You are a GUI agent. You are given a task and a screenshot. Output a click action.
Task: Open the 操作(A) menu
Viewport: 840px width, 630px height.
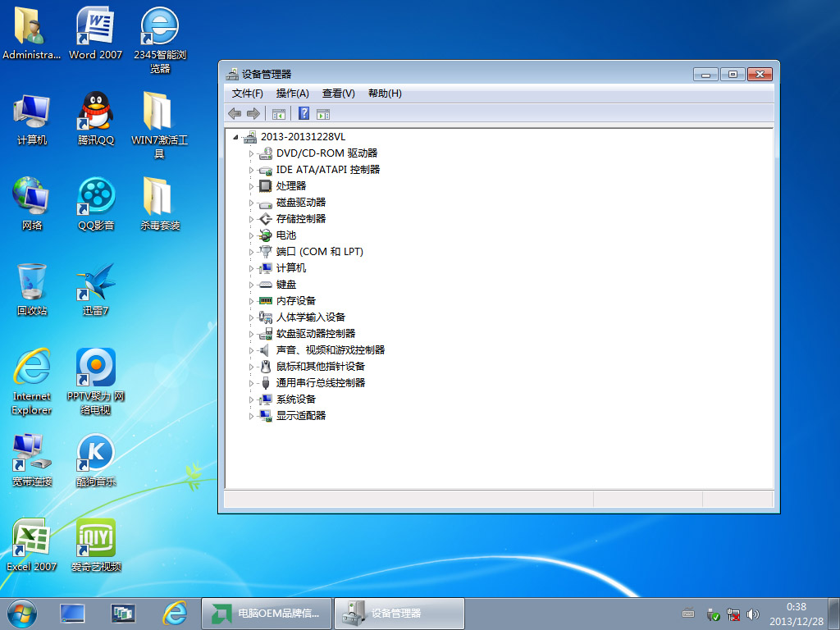[x=293, y=94]
